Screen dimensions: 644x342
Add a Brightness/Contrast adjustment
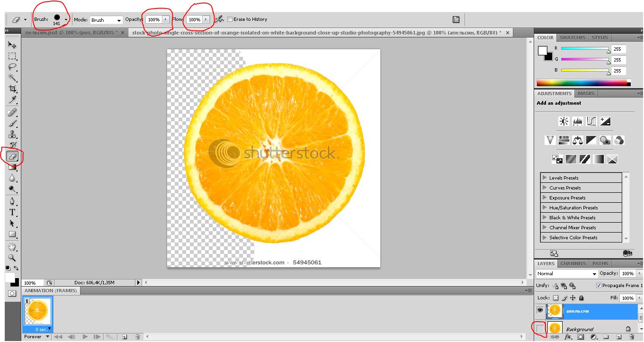pyautogui.click(x=563, y=121)
